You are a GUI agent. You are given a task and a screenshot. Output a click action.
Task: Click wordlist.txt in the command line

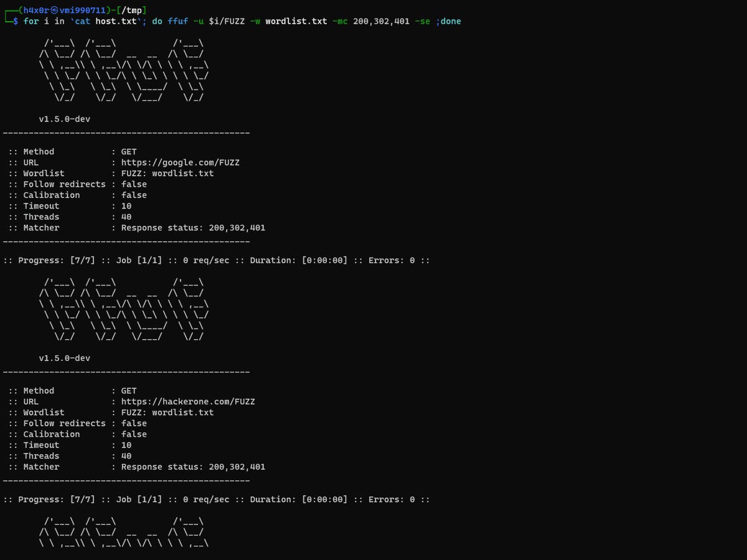(296, 21)
